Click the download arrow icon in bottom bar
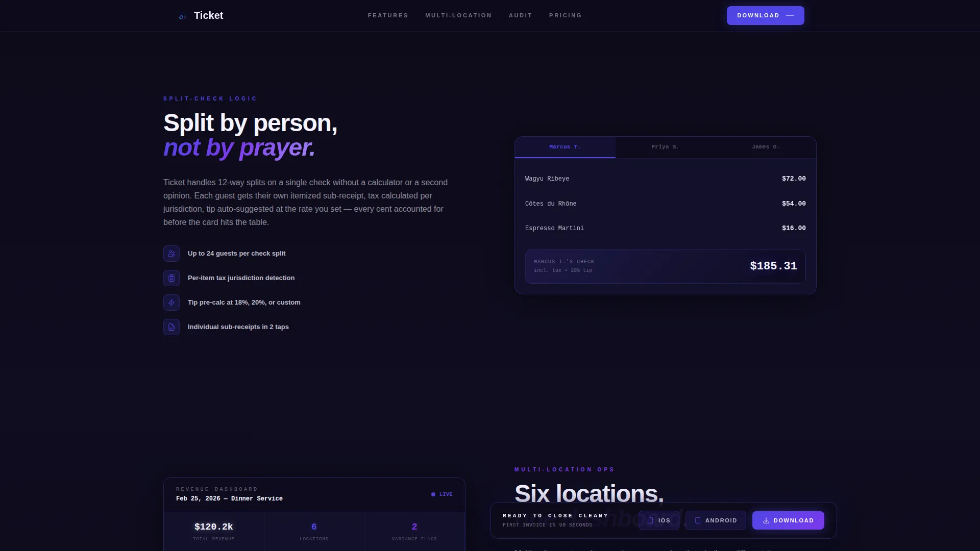Viewport: 980px width, 551px height. point(766,520)
